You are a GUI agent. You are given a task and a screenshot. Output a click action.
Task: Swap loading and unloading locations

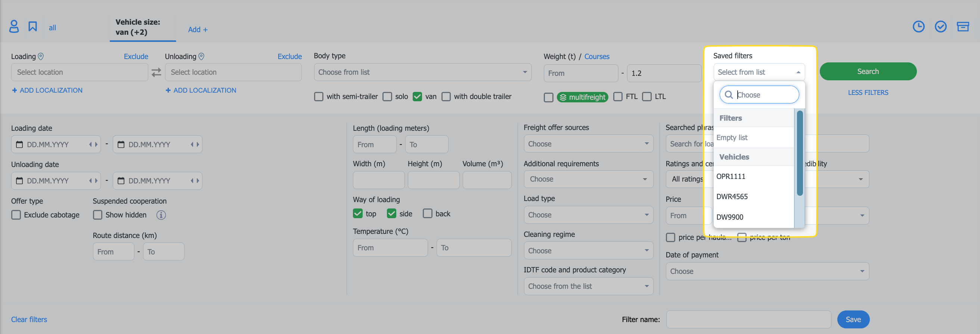(156, 72)
